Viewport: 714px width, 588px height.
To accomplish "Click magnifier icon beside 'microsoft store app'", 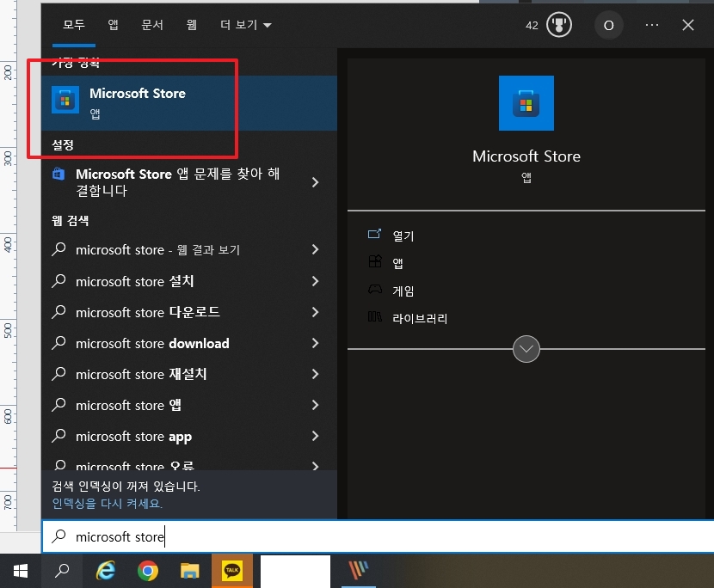I will click(x=58, y=436).
